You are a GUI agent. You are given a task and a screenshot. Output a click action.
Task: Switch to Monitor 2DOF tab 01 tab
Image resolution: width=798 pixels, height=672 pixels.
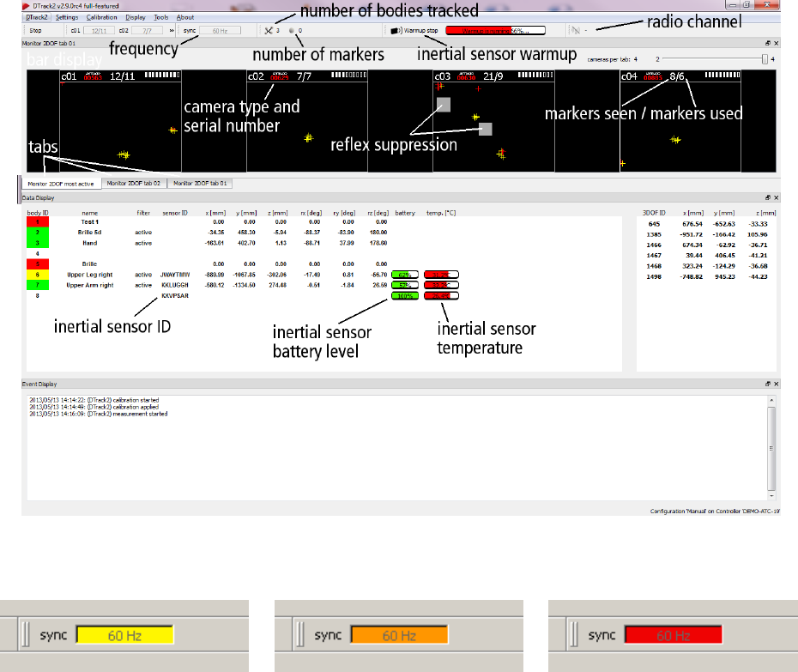click(x=200, y=184)
